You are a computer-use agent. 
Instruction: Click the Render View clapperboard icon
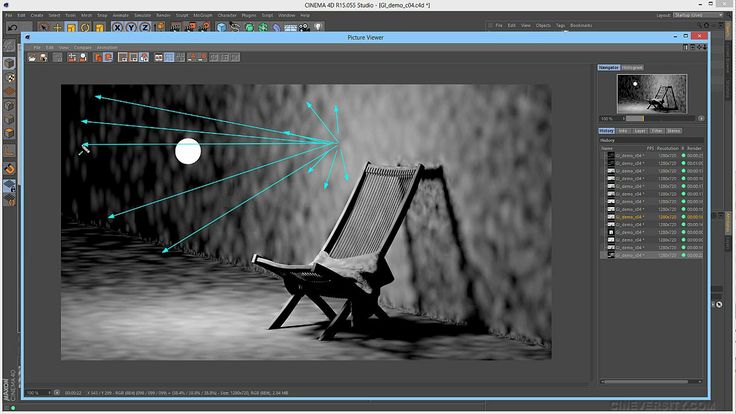click(176, 28)
